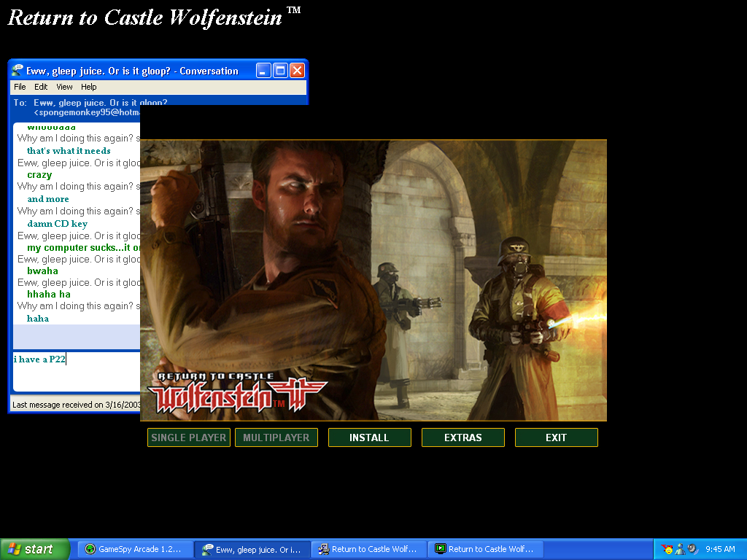This screenshot has height=560, width=747.
Task: Click the GameSpy Arcade icon on taskbar
Action: click(x=90, y=549)
